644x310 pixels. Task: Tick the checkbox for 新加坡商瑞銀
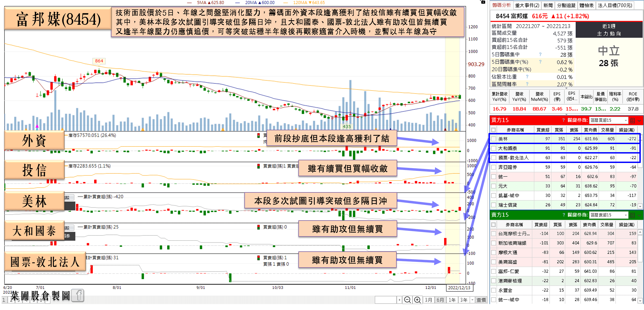click(x=494, y=243)
